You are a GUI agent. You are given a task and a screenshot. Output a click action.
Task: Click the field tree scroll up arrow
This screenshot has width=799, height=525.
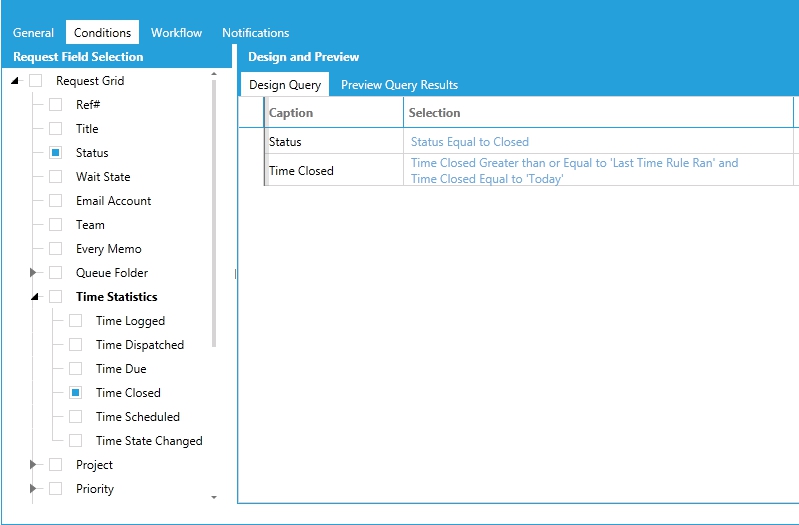pyautogui.click(x=214, y=74)
